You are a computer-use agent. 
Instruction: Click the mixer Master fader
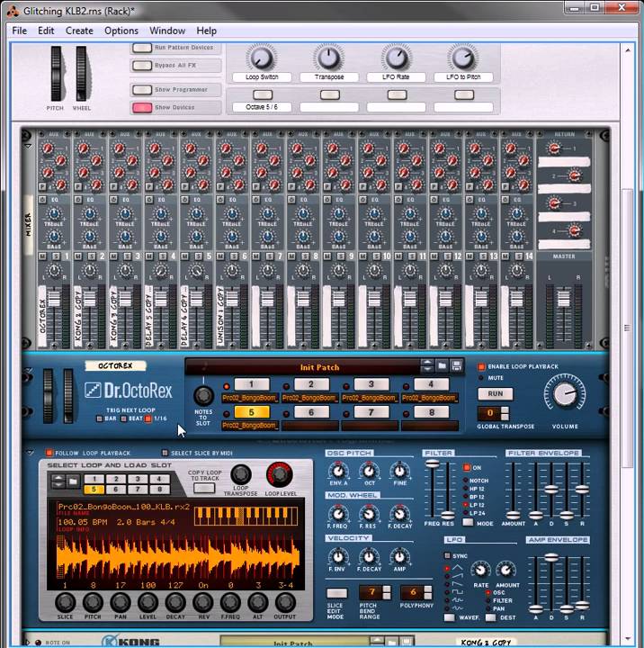point(564,299)
